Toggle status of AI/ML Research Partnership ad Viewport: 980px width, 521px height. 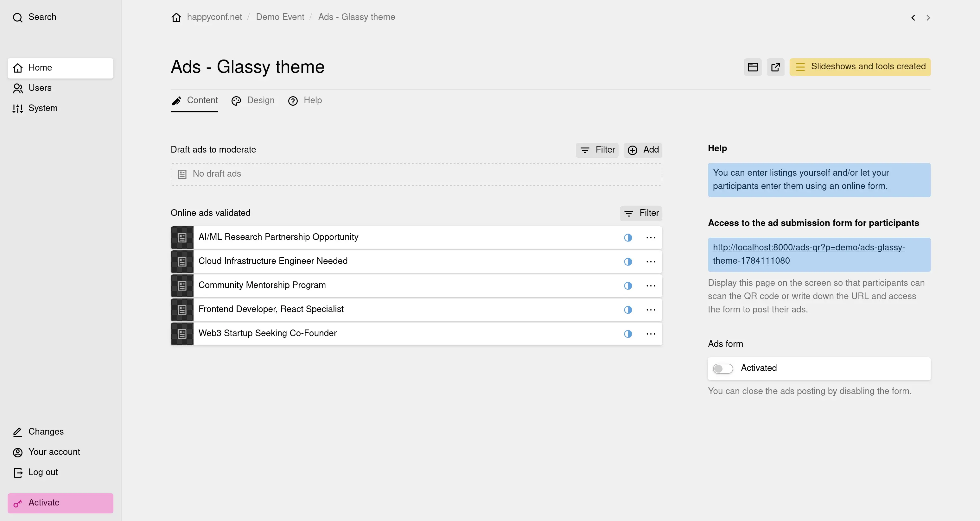[x=628, y=238]
